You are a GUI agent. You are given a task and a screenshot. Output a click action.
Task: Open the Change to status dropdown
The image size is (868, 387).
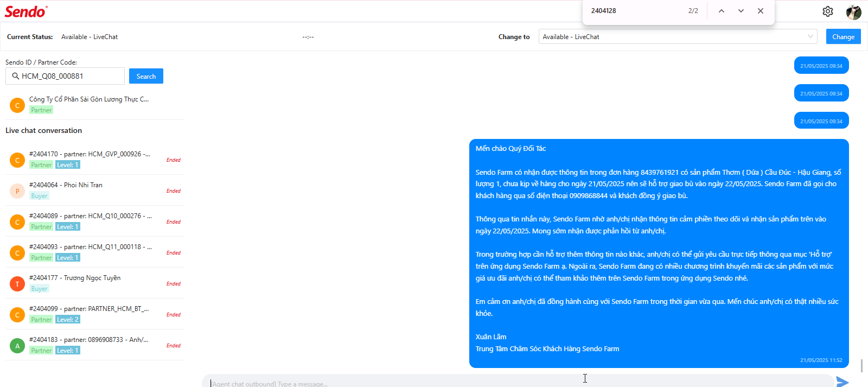point(678,36)
